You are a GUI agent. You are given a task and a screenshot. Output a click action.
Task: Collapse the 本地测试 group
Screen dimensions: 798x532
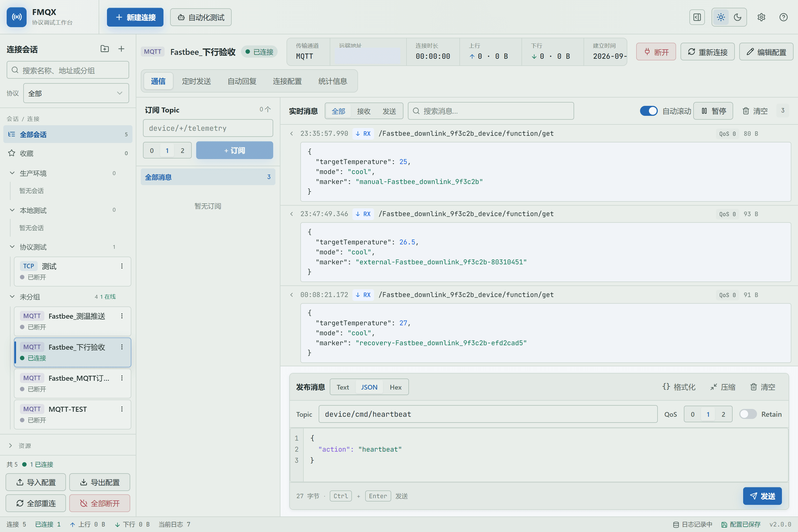12,210
